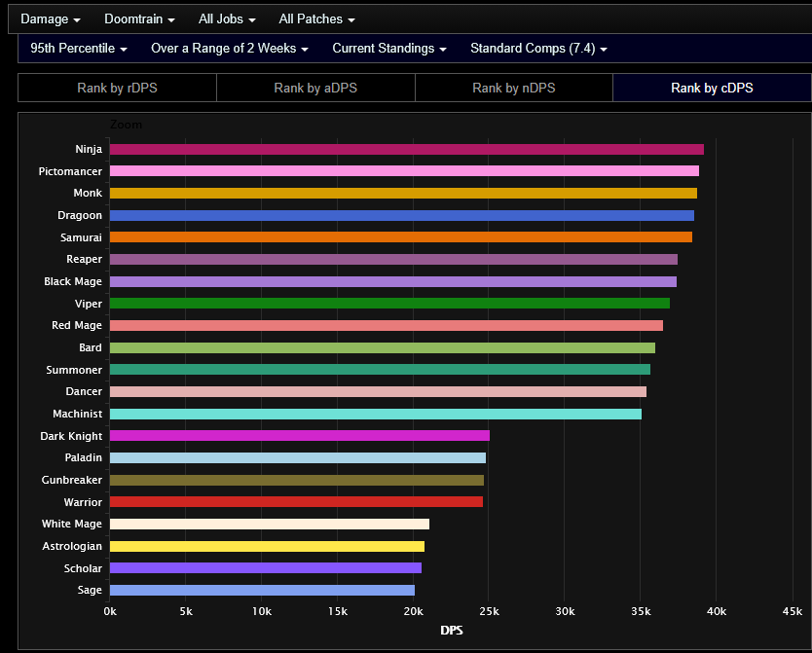The image size is (812, 653).
Task: Click the light blue Paladin bar
Action: (x=298, y=458)
